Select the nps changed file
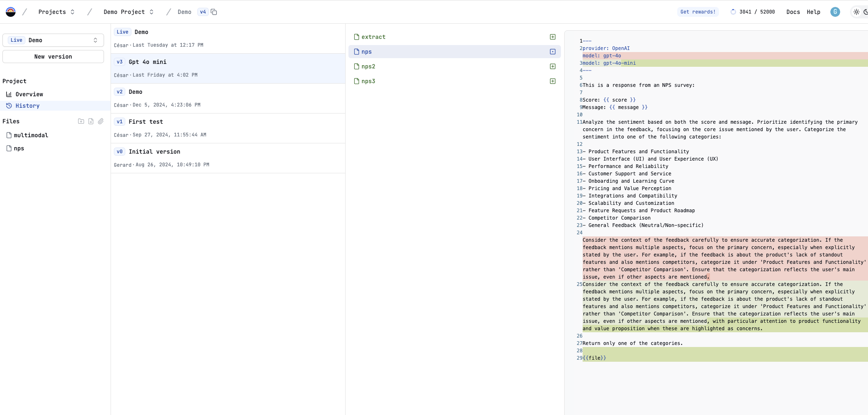868x415 pixels. click(x=454, y=52)
